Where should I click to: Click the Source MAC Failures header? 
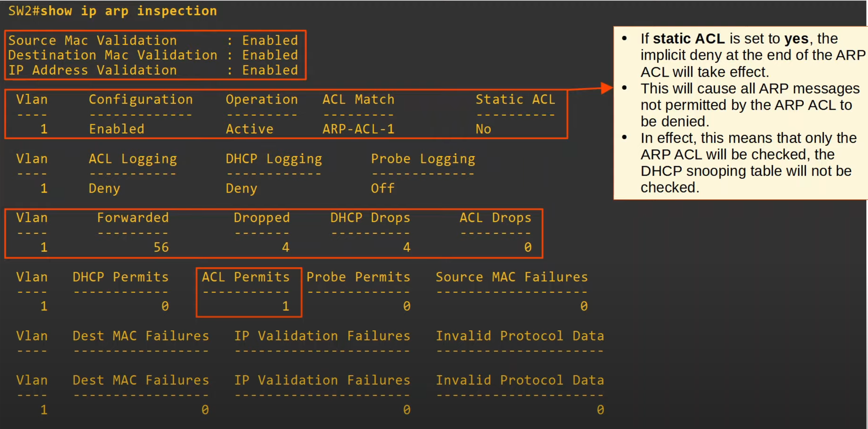tap(511, 277)
